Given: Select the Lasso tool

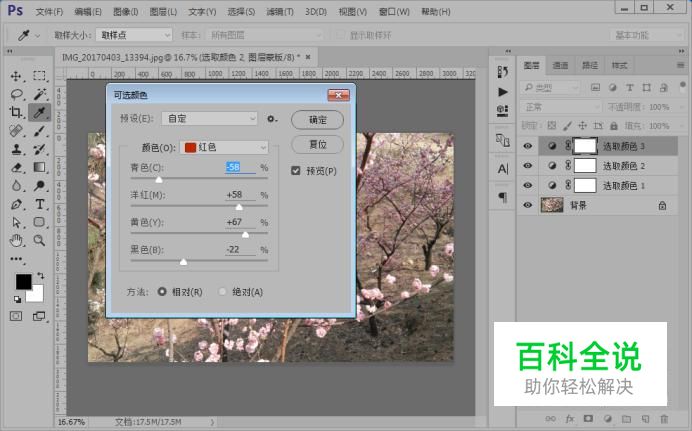Looking at the screenshot, I should click(x=16, y=94).
